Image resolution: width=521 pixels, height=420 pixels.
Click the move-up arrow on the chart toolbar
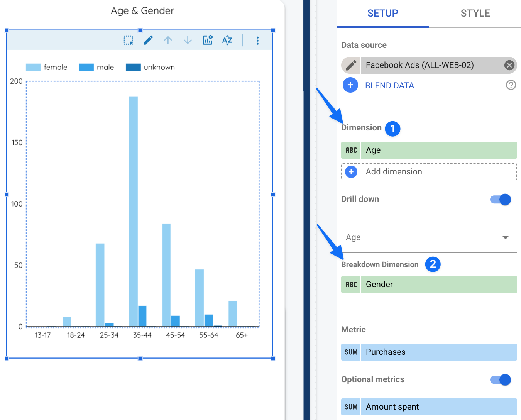[168, 40]
